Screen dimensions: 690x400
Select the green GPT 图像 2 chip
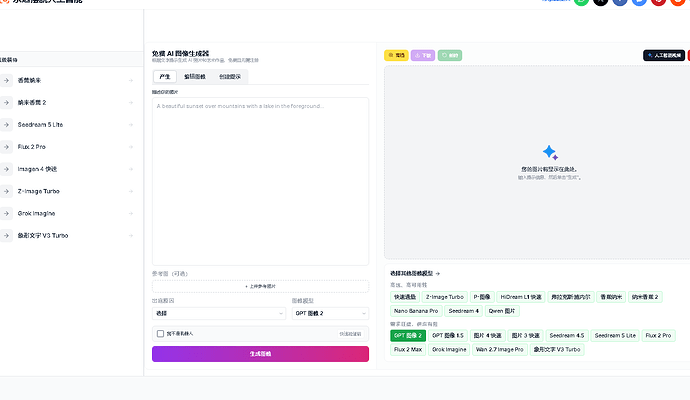click(408, 336)
